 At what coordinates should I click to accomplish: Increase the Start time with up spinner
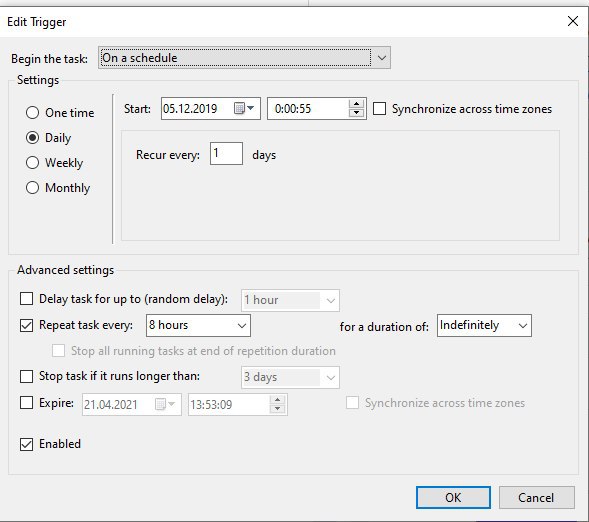point(356,104)
